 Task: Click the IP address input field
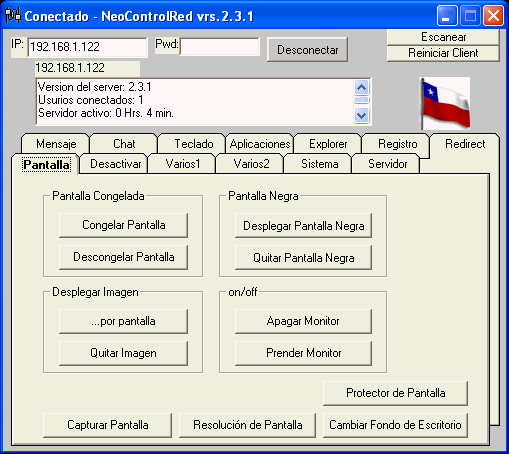pos(88,47)
